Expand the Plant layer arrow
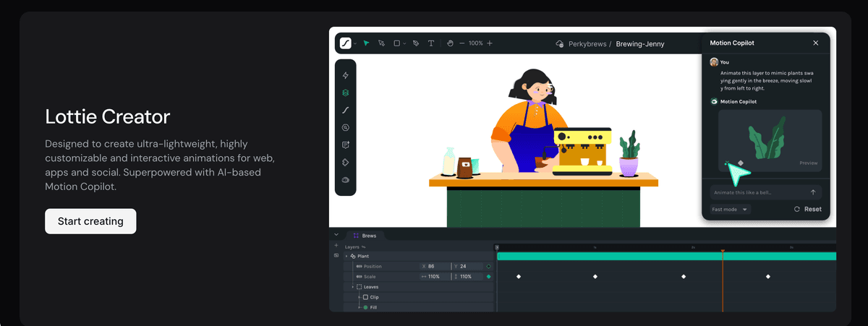The image size is (868, 326). [x=346, y=257]
